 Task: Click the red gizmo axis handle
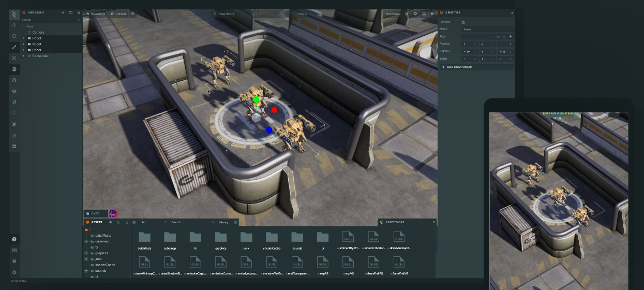275,110
